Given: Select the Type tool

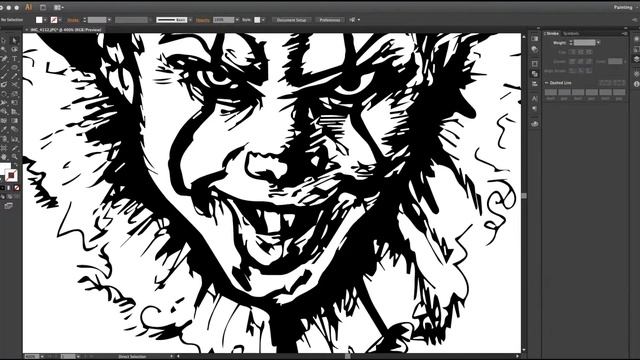Looking at the screenshot, I should 14,58.
